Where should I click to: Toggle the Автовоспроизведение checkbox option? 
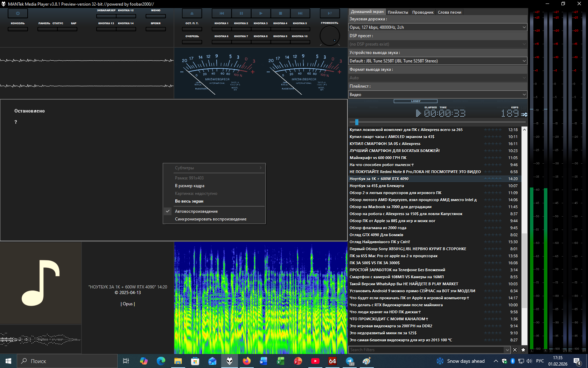tap(196, 211)
